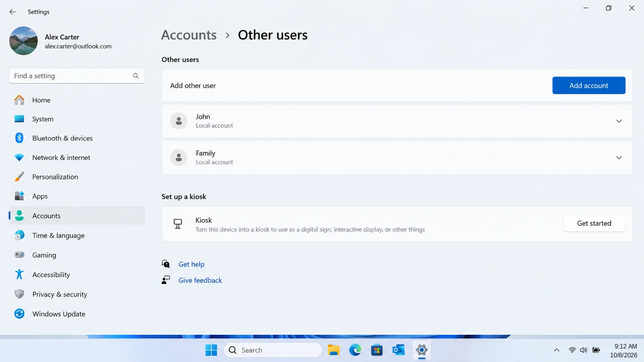This screenshot has height=362, width=644.
Task: Select the Personalization label
Action: tap(55, 177)
